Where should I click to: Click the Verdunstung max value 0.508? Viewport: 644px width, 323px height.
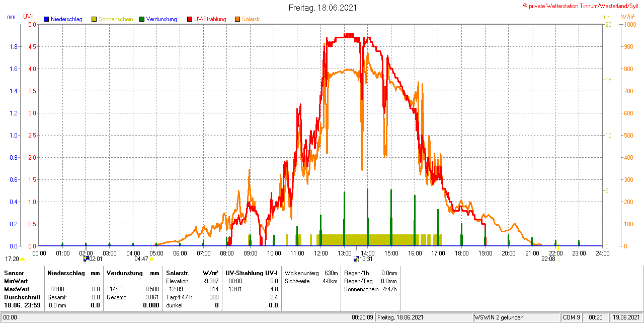click(152, 289)
